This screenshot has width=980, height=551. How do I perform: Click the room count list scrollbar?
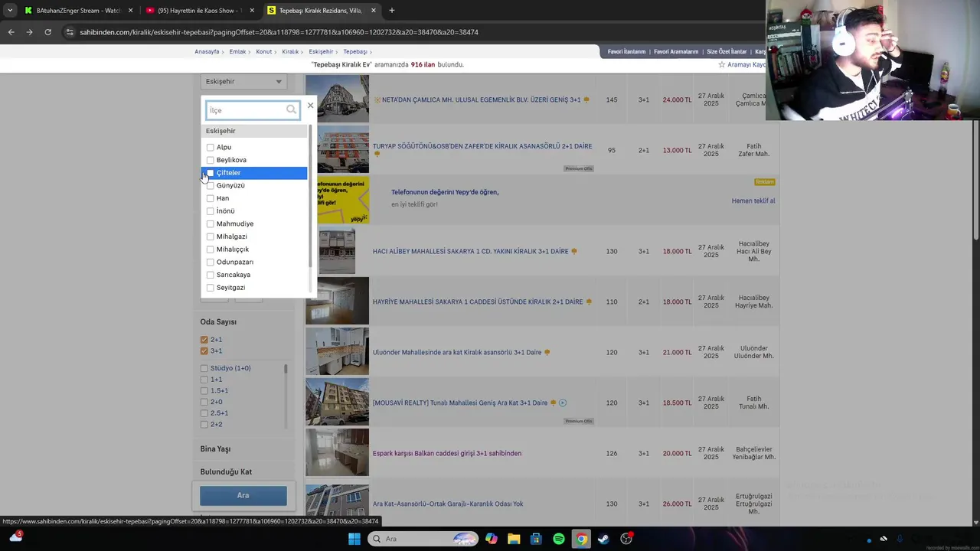point(286,369)
